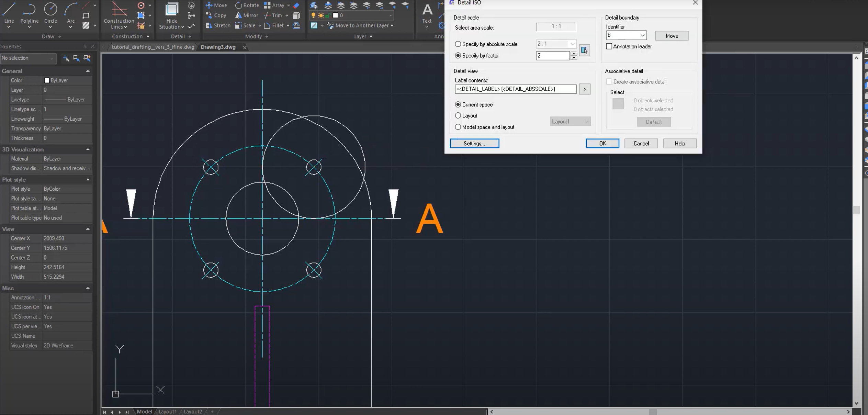Select the Array tool in Modify
Viewport: 868px width, 415px height.
tap(274, 5)
